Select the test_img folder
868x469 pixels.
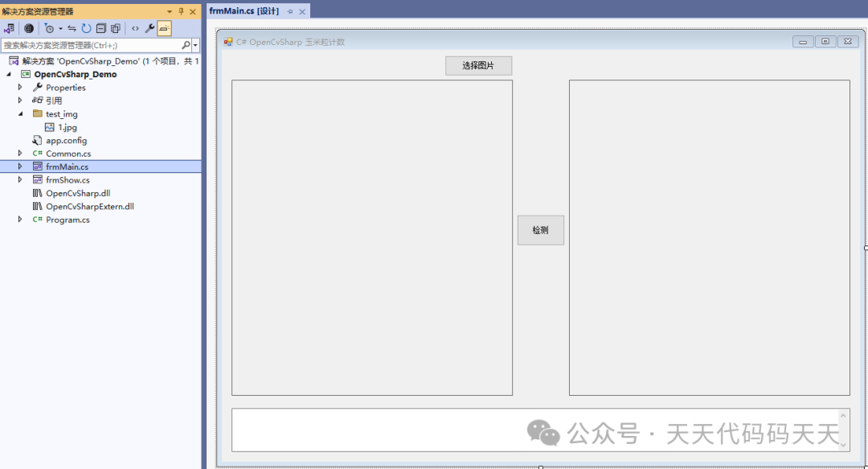61,114
